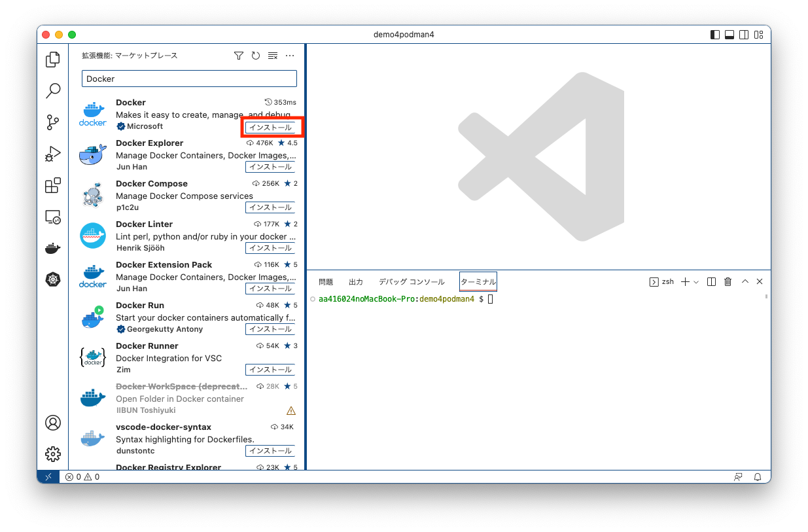Open Manage with the settings gear
The height and width of the screenshot is (532, 808).
coord(53,453)
